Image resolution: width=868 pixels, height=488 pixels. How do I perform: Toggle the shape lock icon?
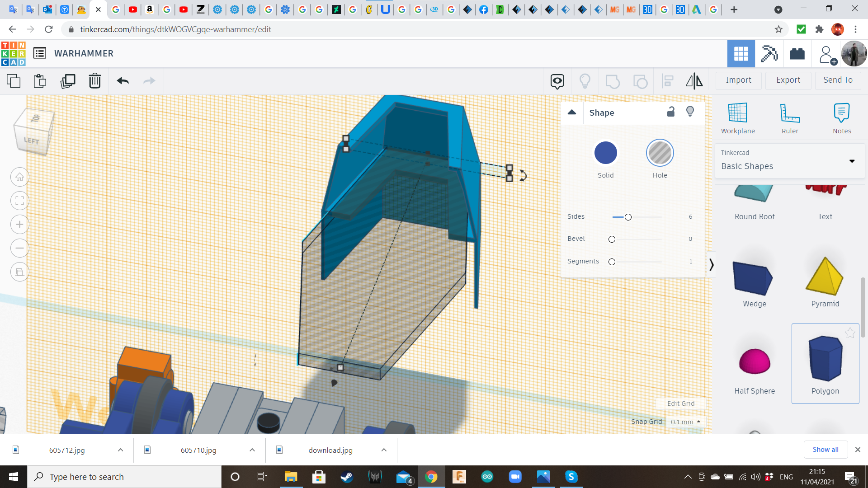(671, 112)
